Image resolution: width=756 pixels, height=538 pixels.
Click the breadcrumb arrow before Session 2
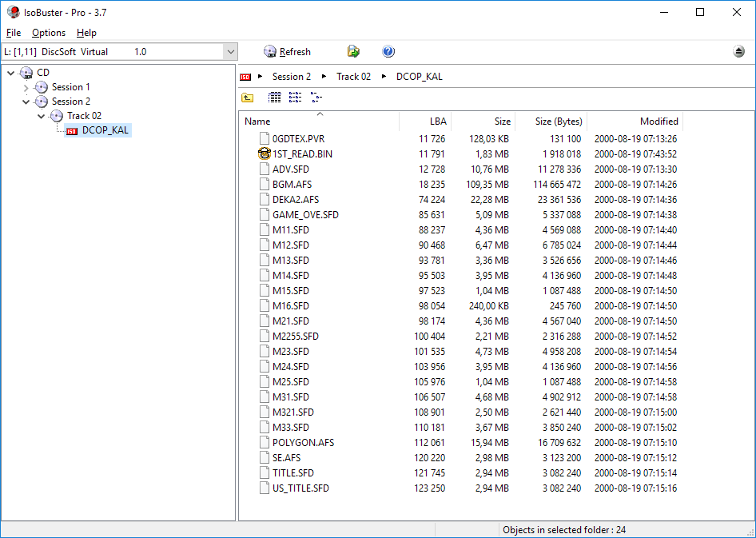tap(261, 77)
